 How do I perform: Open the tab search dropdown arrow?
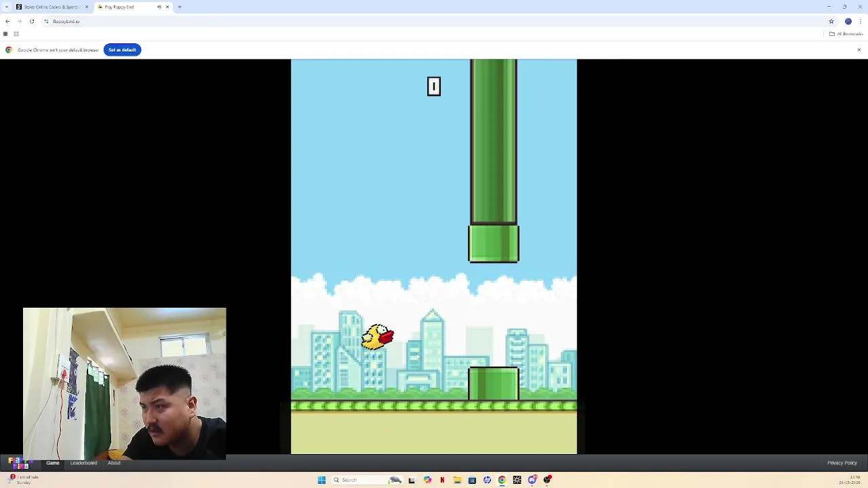point(6,7)
